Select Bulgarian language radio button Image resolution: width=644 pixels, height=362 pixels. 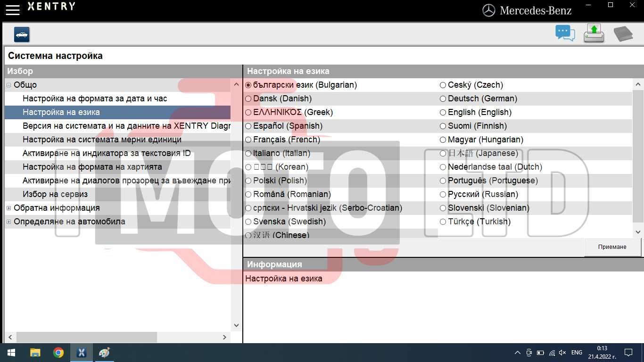click(x=248, y=85)
